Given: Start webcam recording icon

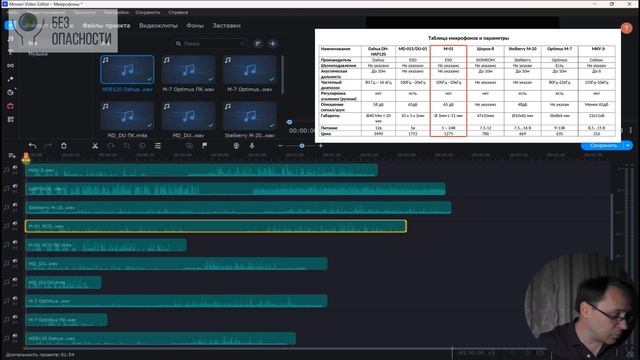Looking at the screenshot, I should [236, 146].
